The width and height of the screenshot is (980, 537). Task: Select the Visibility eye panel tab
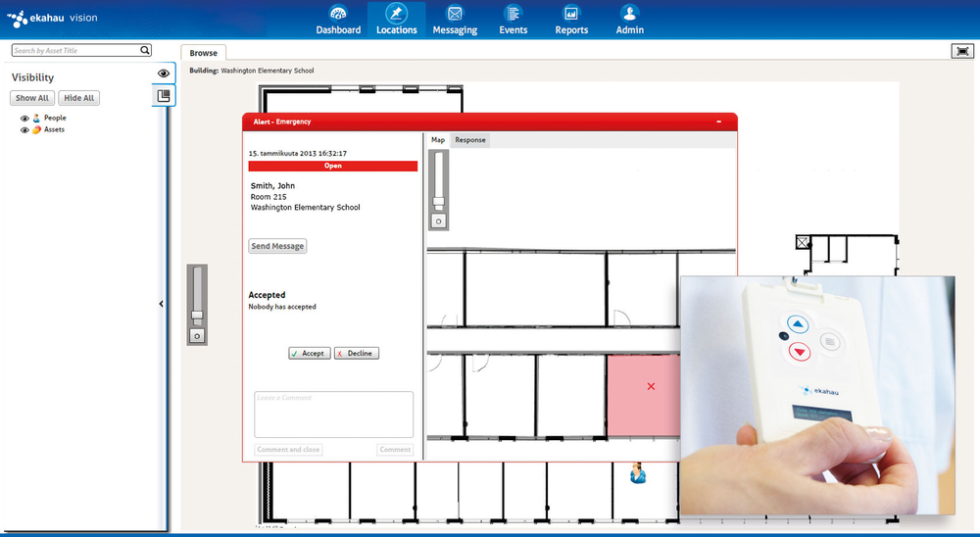(164, 73)
